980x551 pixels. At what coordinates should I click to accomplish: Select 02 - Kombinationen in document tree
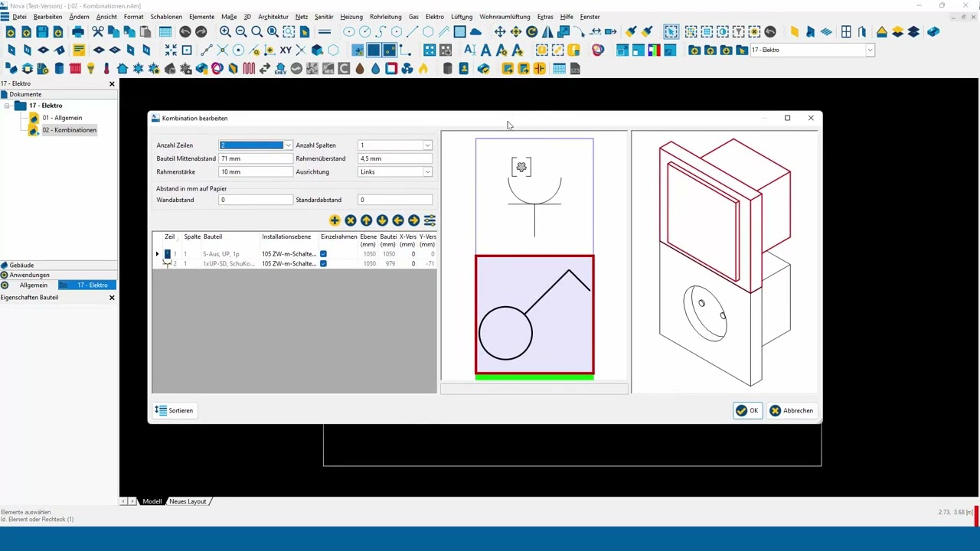(69, 130)
